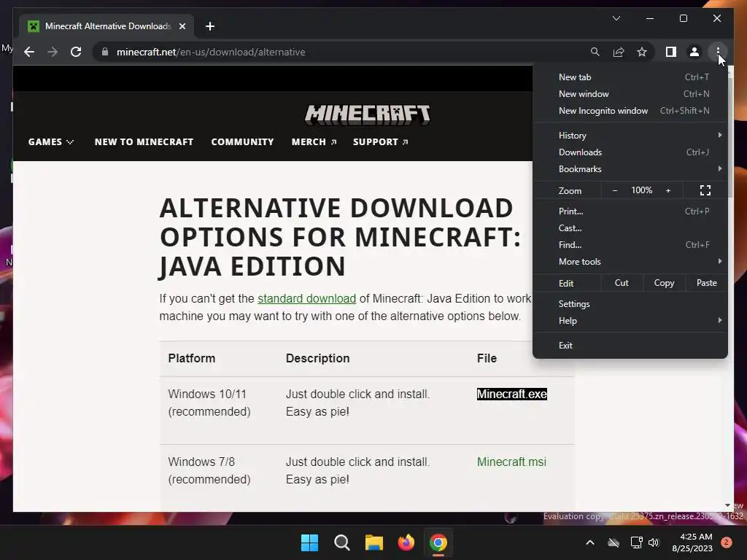Click the share page icon
This screenshot has width=747, height=560.
pos(619,52)
